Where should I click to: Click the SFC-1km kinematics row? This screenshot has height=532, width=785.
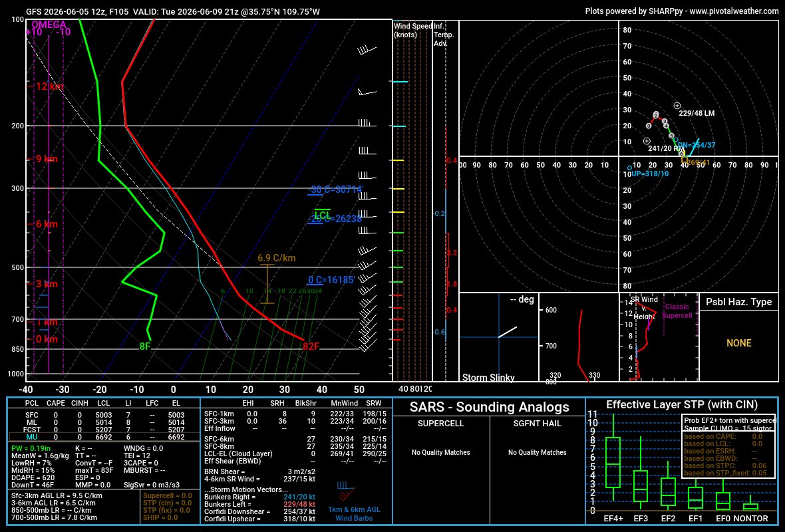(x=295, y=414)
